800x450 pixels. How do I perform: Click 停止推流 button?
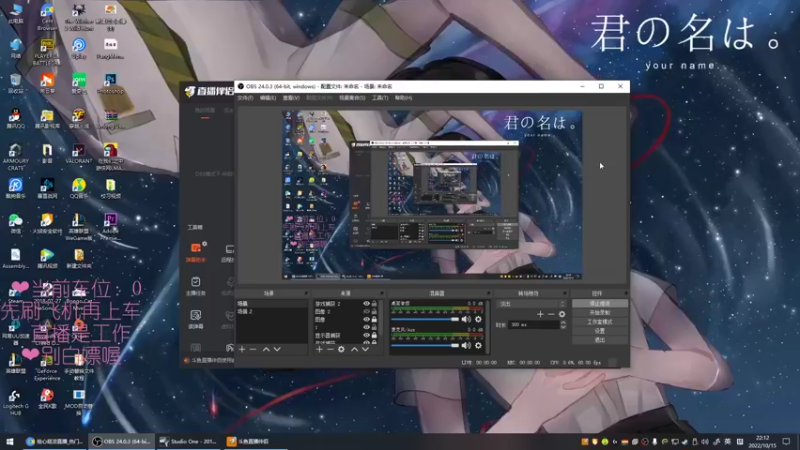(599, 303)
